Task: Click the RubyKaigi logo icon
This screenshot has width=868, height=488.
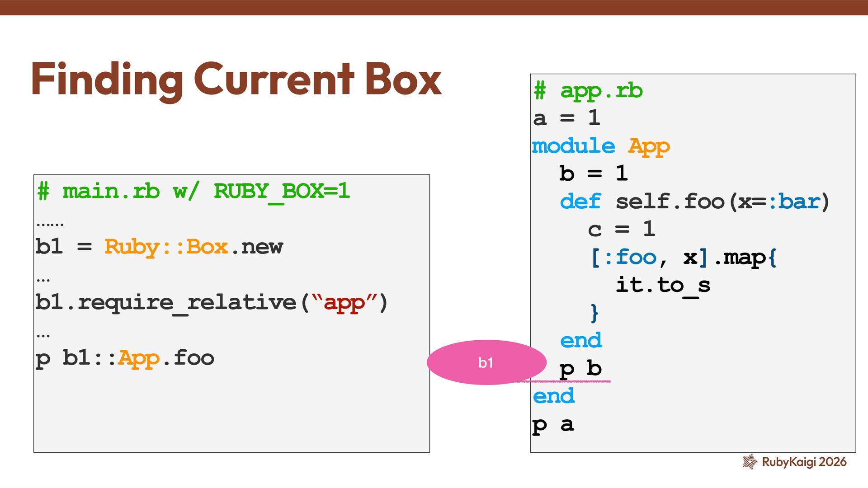Action: point(750,461)
